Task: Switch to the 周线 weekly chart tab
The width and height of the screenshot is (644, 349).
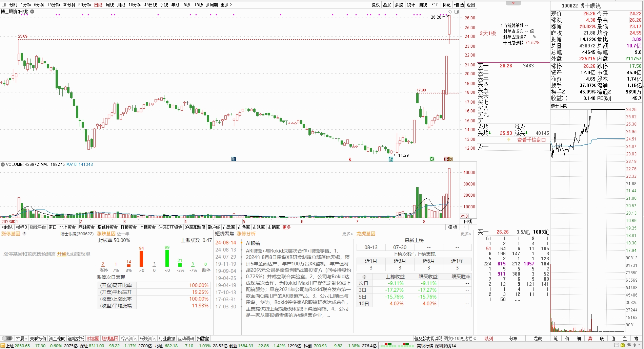Action: tap(110, 5)
